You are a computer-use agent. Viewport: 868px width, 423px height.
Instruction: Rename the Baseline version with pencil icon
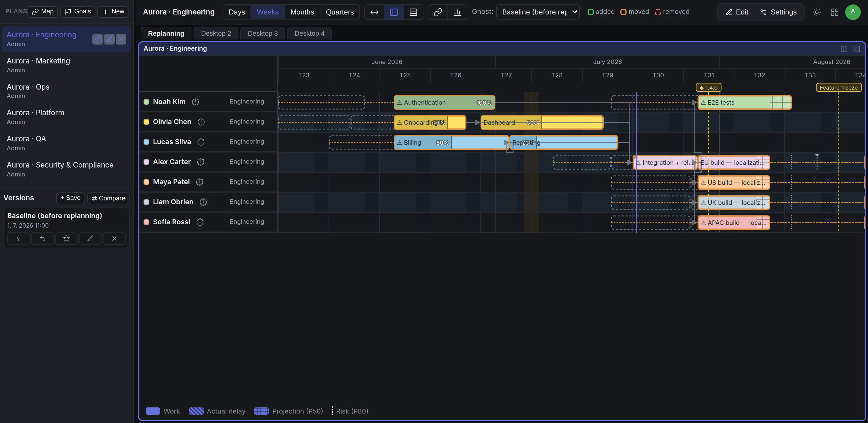[90, 238]
